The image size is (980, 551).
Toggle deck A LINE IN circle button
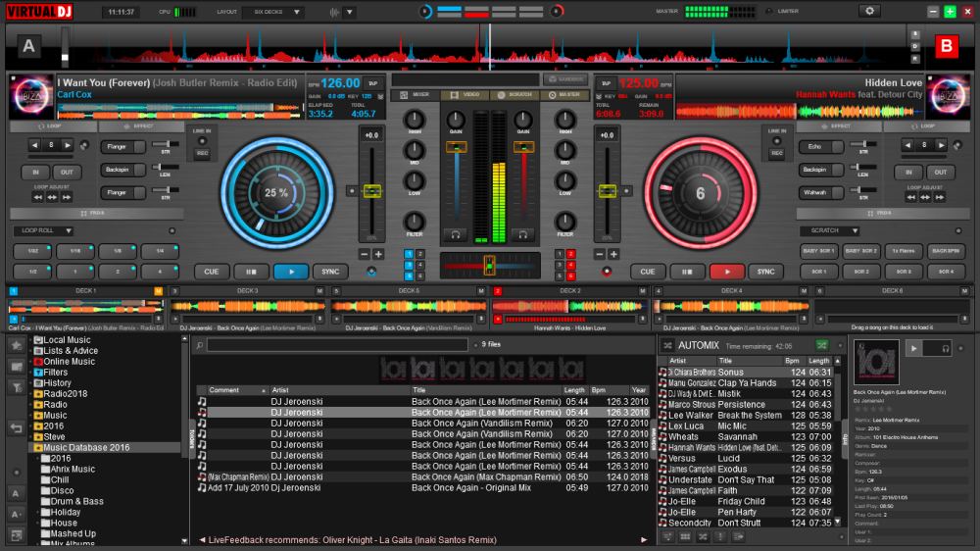click(202, 141)
